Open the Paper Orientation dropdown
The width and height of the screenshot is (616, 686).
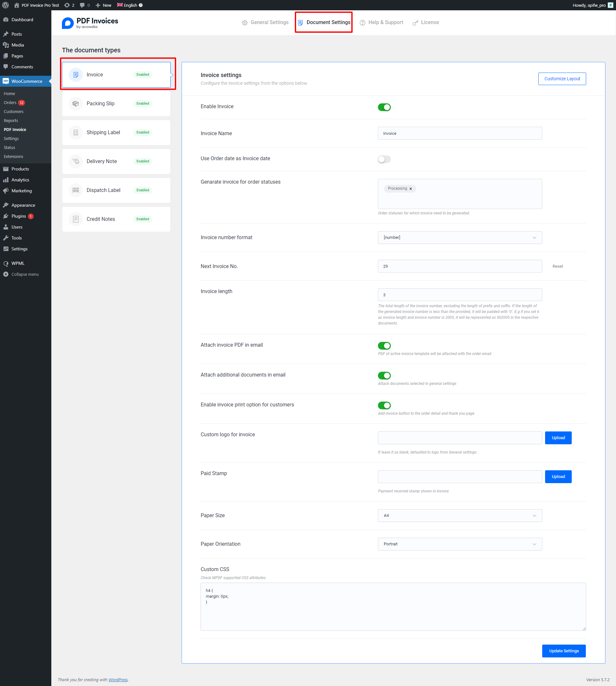click(x=460, y=544)
